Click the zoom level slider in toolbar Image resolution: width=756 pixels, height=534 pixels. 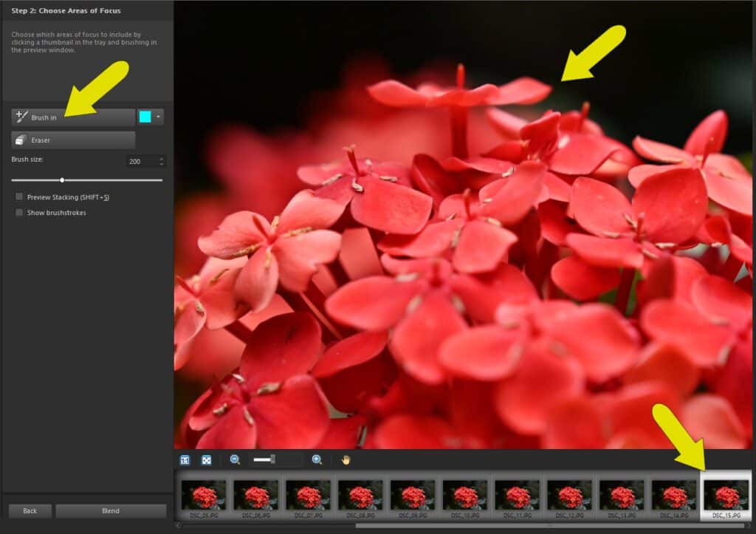pos(272,459)
